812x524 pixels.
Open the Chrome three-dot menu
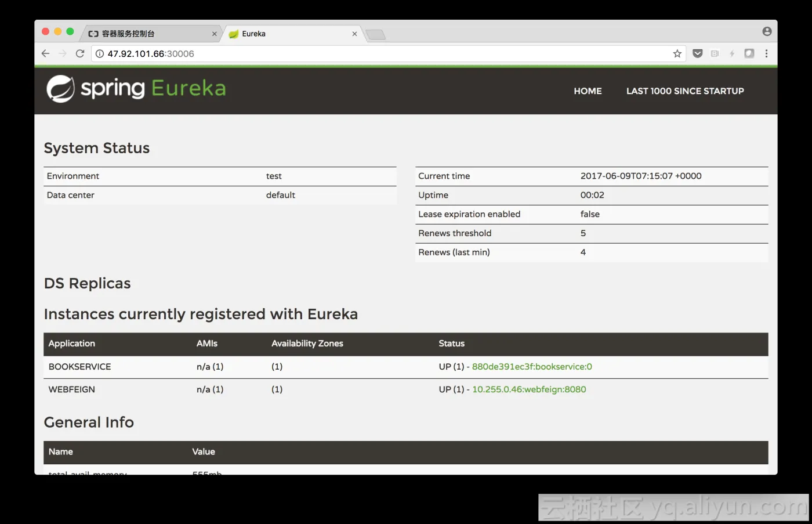[x=766, y=53]
